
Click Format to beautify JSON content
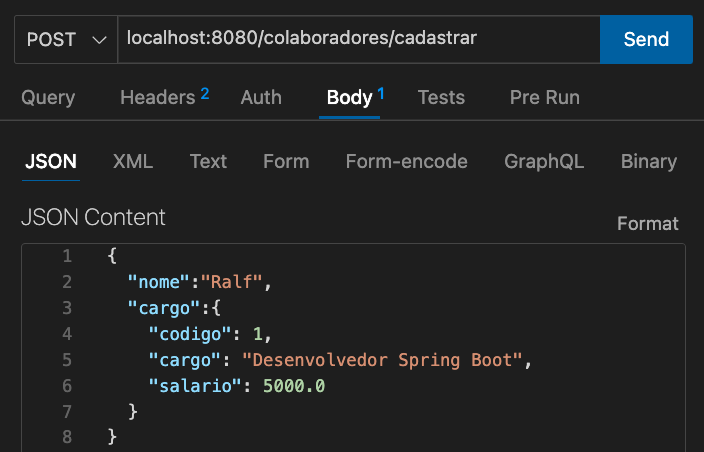[647, 223]
